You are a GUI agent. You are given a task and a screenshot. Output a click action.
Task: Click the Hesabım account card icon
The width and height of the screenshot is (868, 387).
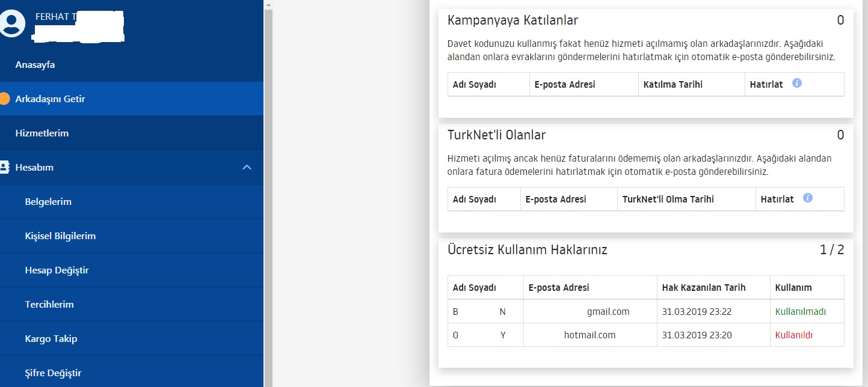pyautogui.click(x=4, y=167)
